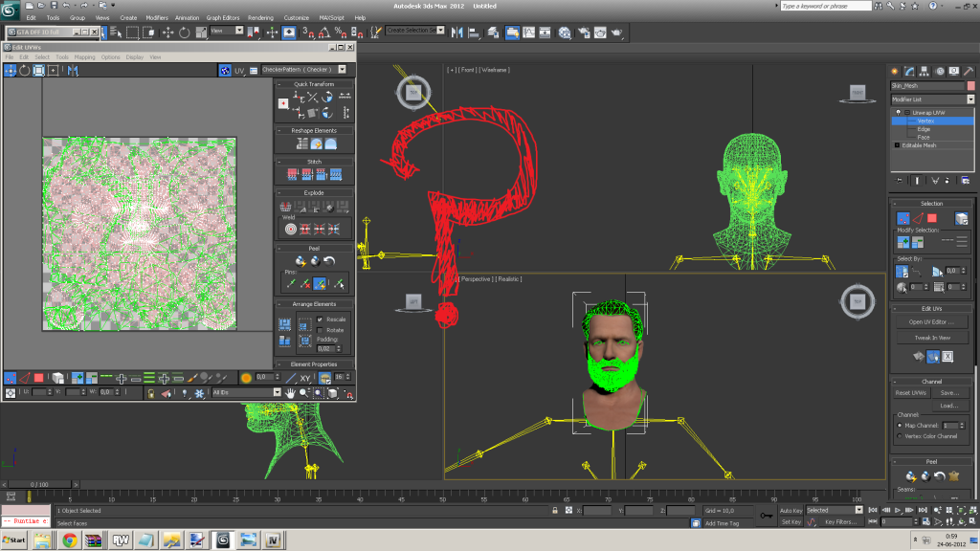Open the Rendering menu

click(x=260, y=18)
